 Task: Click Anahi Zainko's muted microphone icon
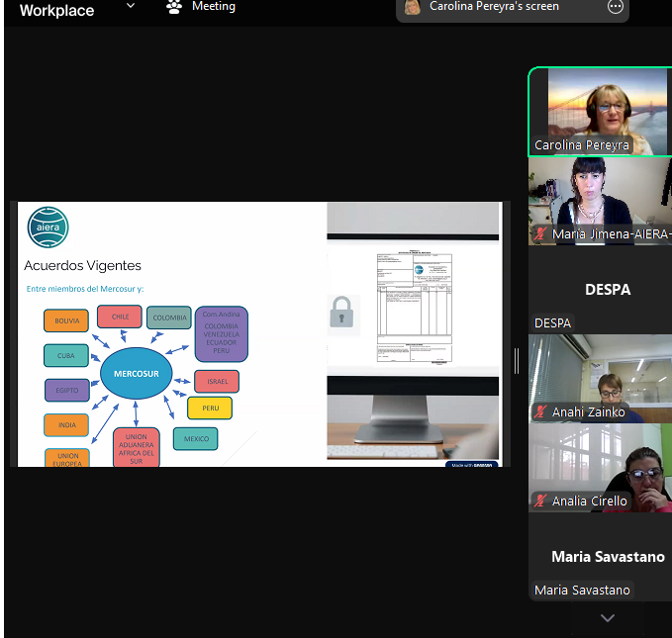540,411
